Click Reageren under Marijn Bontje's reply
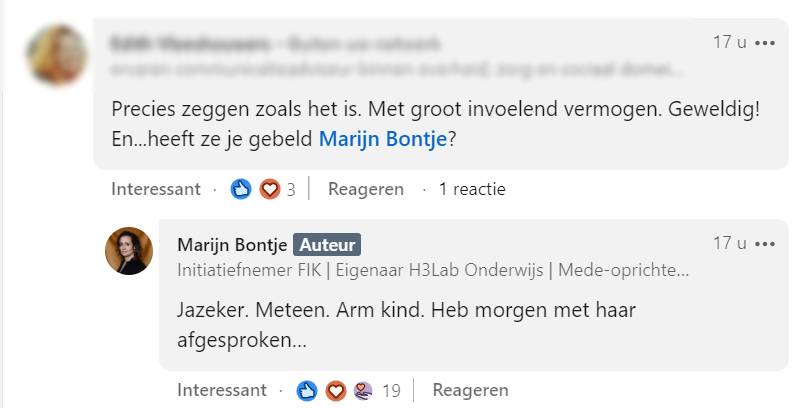The height and width of the screenshot is (408, 806). (470, 390)
